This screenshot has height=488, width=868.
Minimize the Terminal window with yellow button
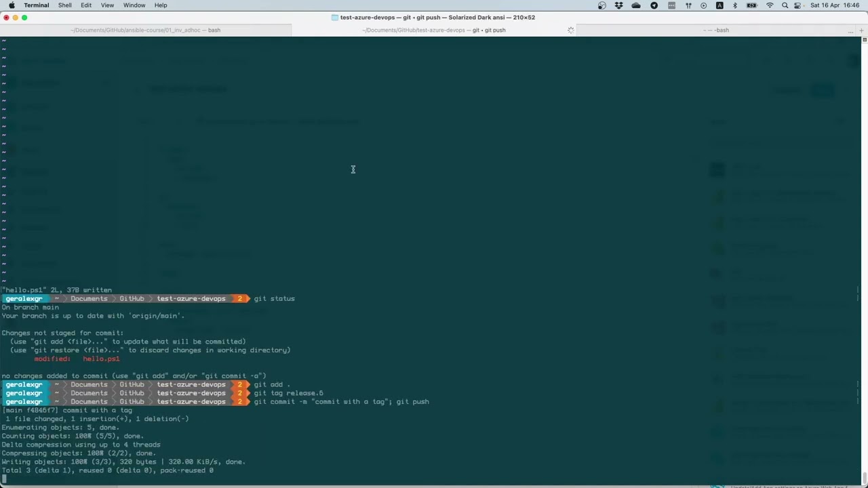click(x=15, y=18)
